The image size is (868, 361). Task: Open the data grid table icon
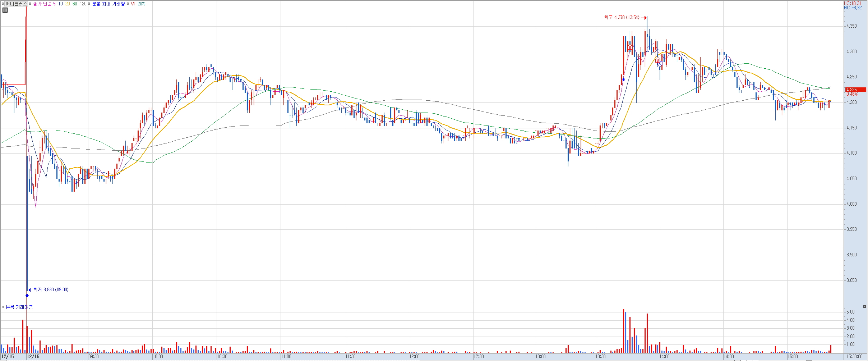pos(5,10)
